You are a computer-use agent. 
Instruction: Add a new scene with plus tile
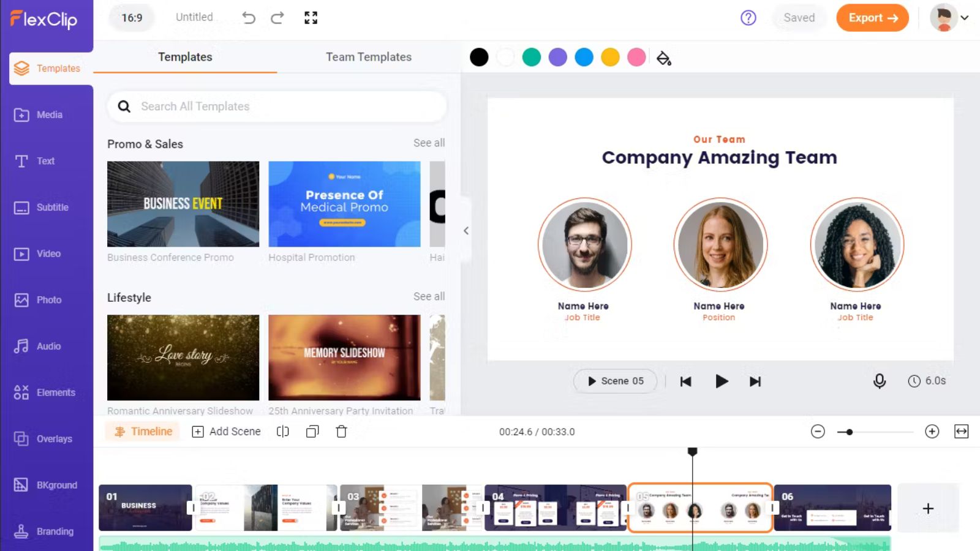point(928,508)
